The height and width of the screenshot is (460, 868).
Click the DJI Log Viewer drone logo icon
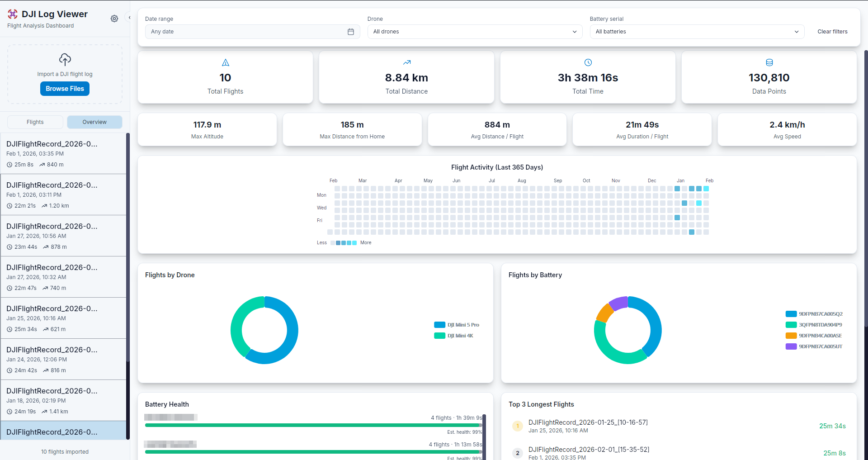click(x=13, y=14)
